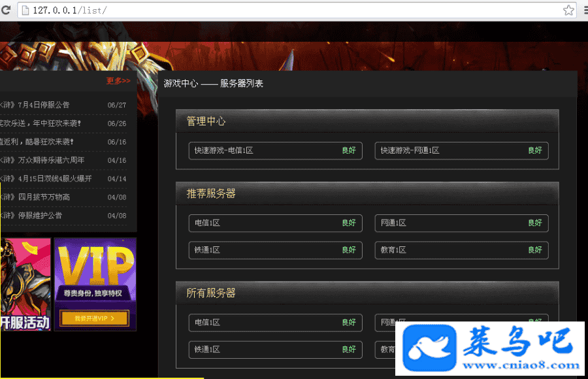The image size is (588, 379).
Task: Open the 4月15日双线4服火爆开 news item
Action: (46, 178)
